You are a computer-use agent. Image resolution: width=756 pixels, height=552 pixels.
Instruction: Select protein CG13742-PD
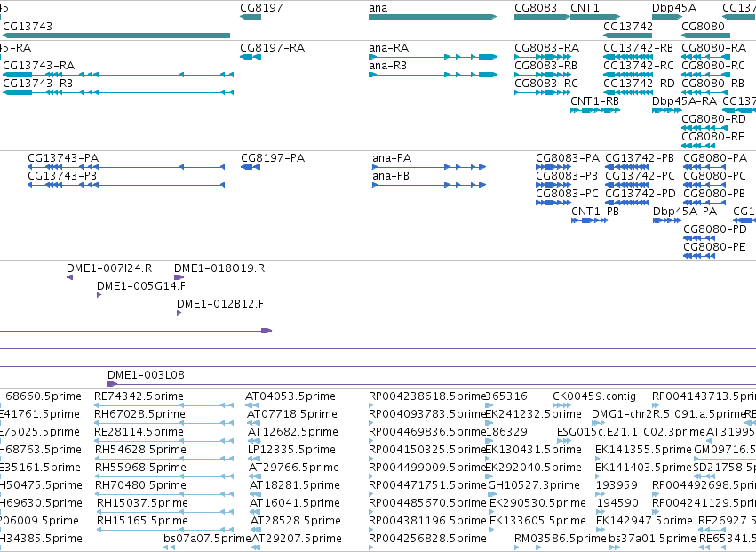pos(627,204)
